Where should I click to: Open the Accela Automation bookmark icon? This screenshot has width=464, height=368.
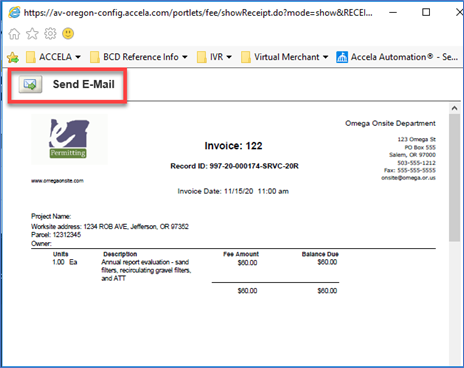[x=342, y=57]
